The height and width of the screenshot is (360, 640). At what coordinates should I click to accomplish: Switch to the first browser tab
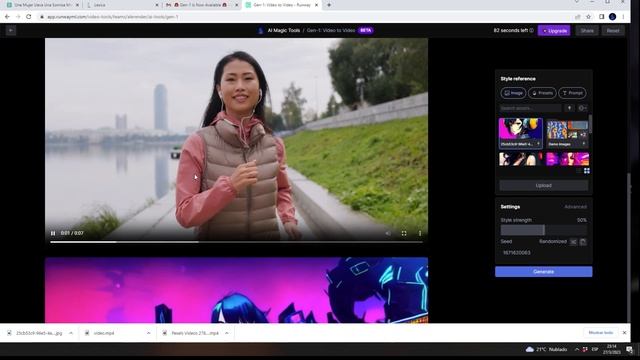[x=42, y=5]
